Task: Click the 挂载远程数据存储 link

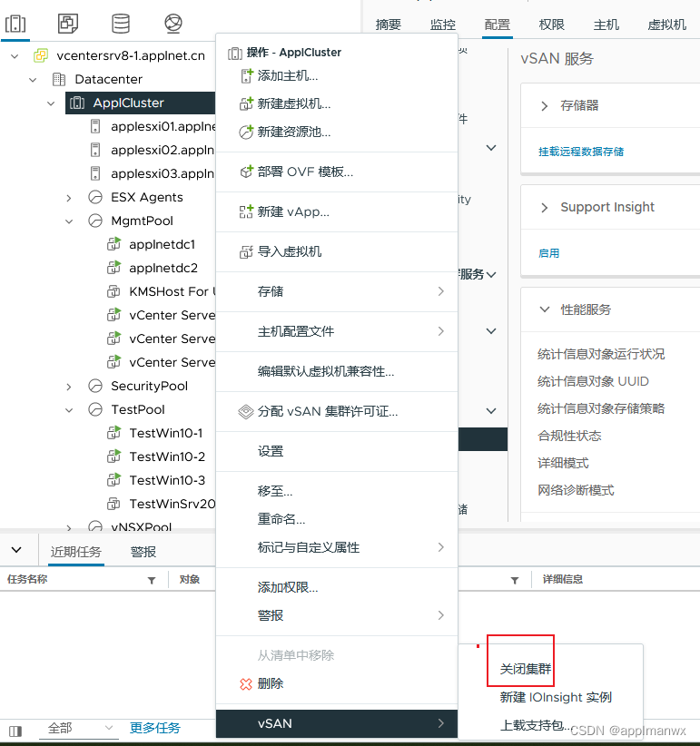Action: pos(581,152)
